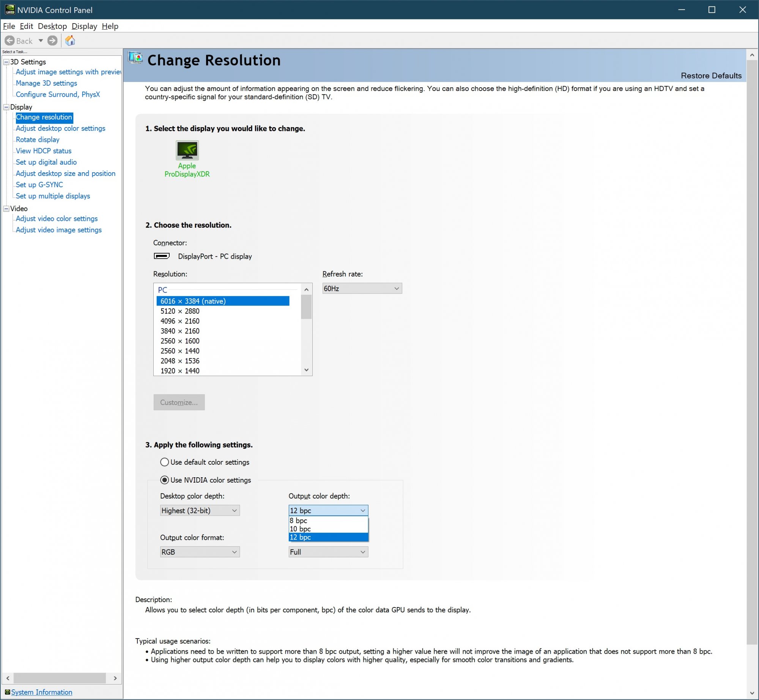
Task: Open the Desktop menu
Action: click(x=52, y=26)
